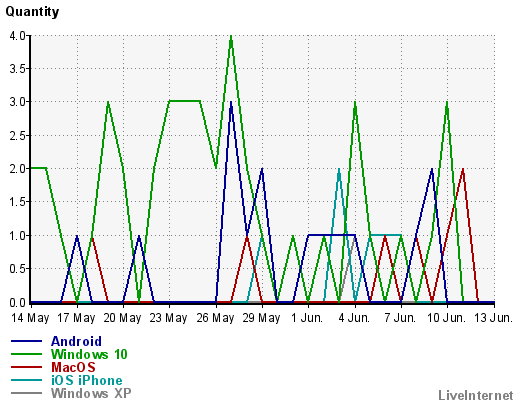The image size is (520, 405).
Task: Click the 26 May date label
Action: coord(215,318)
